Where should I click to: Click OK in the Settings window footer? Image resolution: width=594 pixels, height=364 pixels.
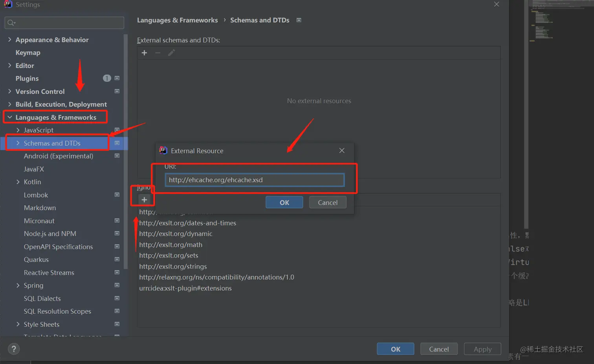pyautogui.click(x=396, y=349)
